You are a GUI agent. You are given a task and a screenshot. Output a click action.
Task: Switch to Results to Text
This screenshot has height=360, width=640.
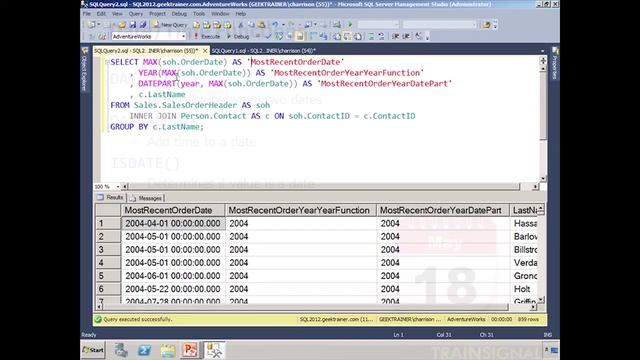(x=337, y=36)
